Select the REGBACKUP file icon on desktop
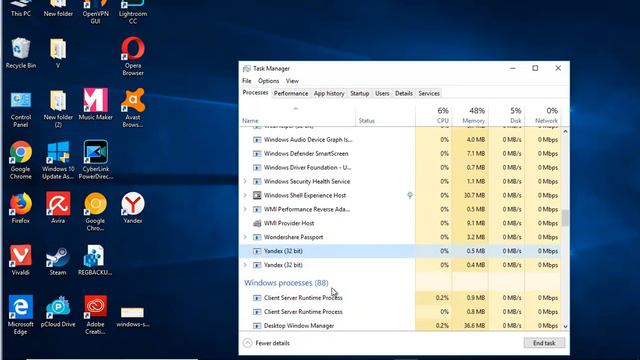This screenshot has width=640, height=360. (96, 260)
